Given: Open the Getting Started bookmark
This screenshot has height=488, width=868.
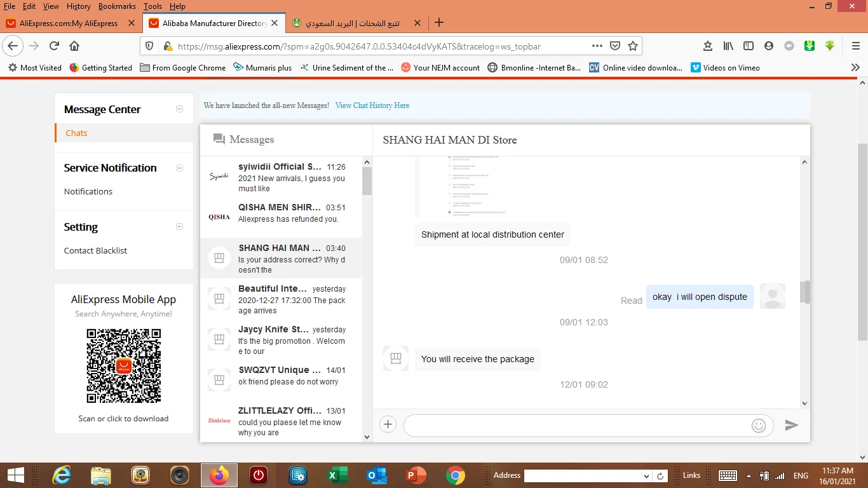Looking at the screenshot, I should (100, 67).
